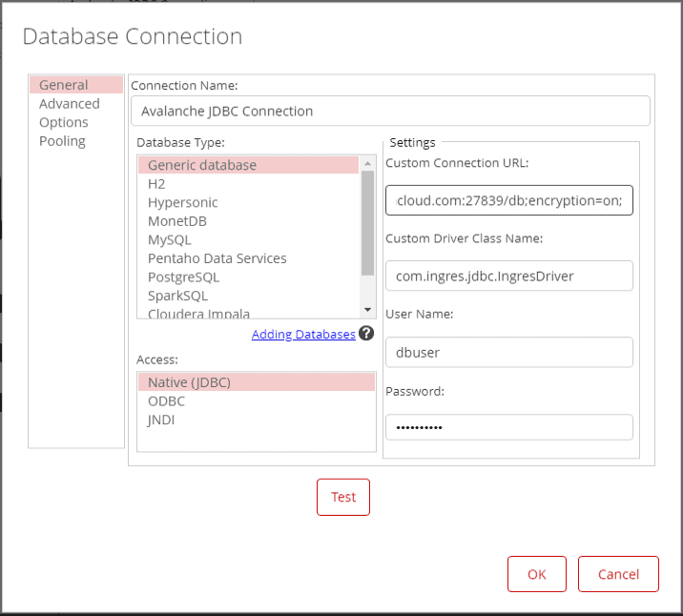Click the database list scroll-down arrow
The height and width of the screenshot is (616, 683).
[367, 310]
